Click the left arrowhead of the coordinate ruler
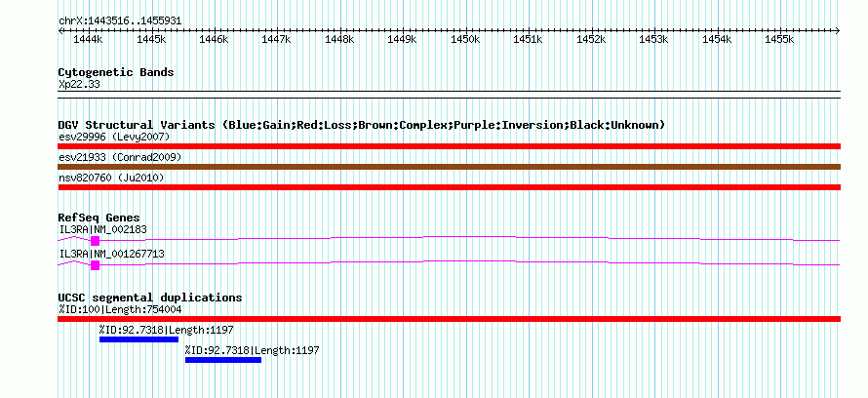 point(60,31)
